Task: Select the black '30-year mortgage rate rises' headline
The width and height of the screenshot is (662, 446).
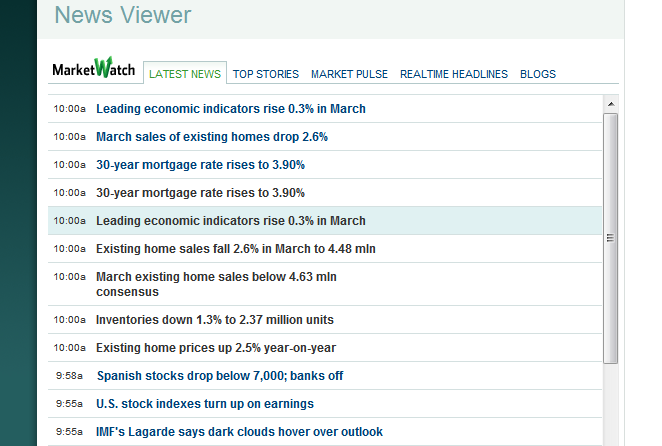Action: [x=201, y=193]
